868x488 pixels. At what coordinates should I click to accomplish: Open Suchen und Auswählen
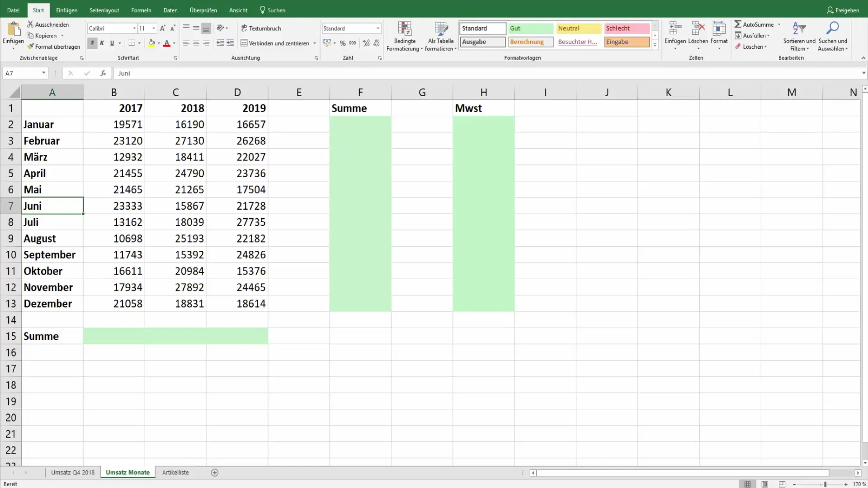[x=833, y=37]
